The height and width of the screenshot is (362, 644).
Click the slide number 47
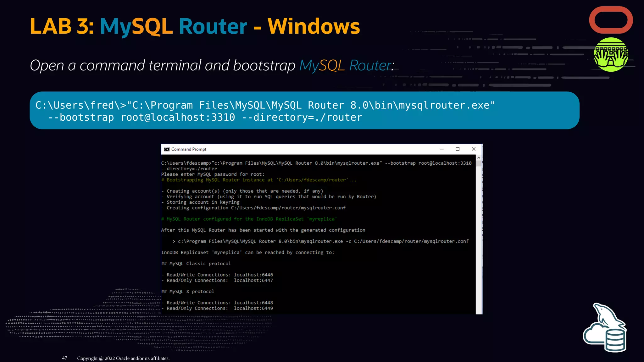click(64, 358)
